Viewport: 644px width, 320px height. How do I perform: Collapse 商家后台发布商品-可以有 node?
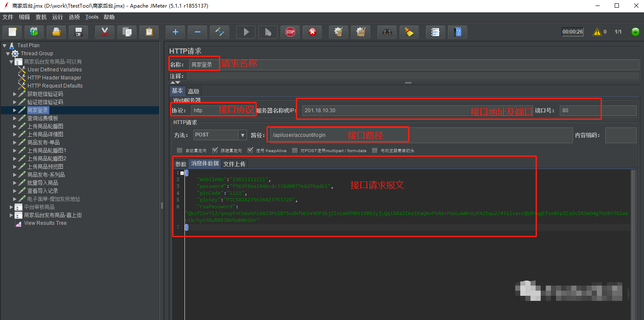pos(11,62)
